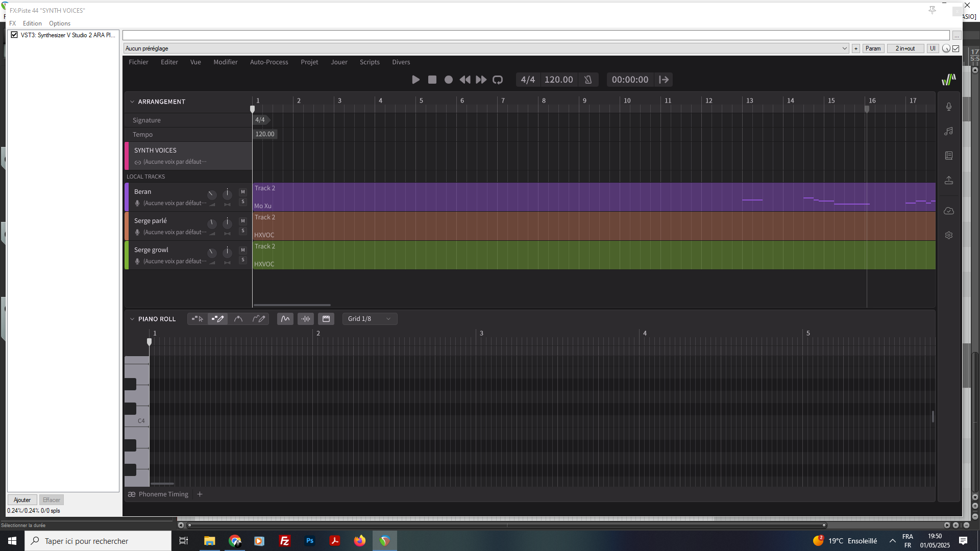
Task: Select the pencil note drawing tool
Action: pos(217,319)
